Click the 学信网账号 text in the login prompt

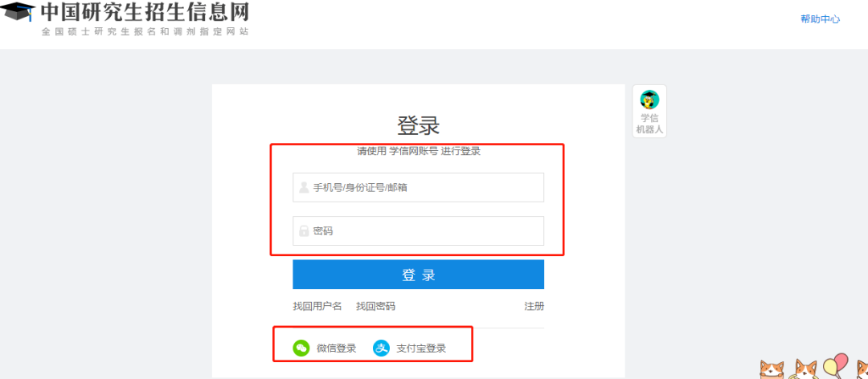pos(414,151)
